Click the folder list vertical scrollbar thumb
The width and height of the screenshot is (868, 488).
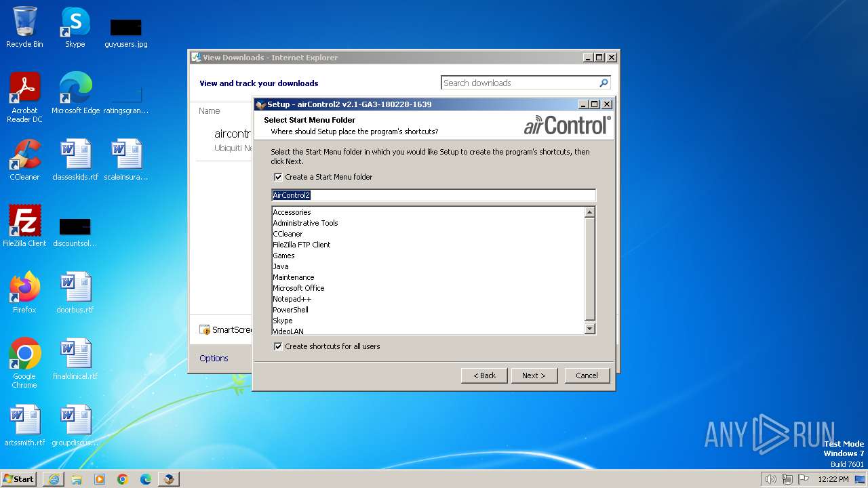click(589, 269)
